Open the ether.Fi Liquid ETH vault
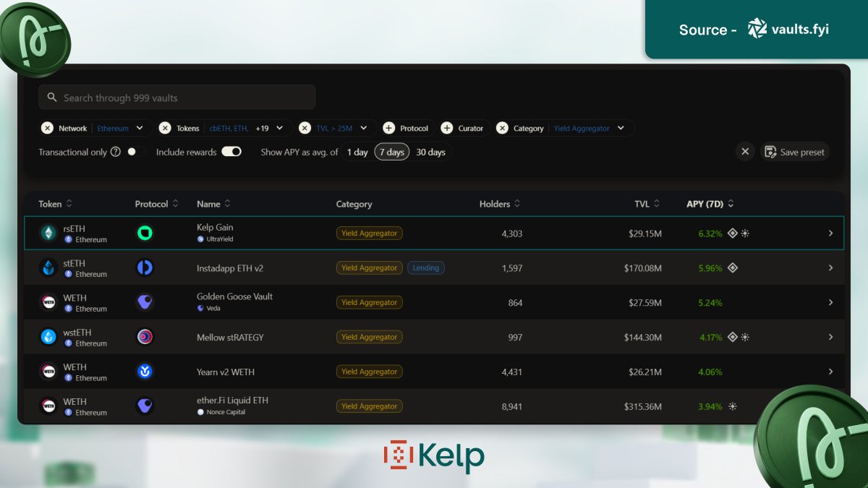 [233, 401]
